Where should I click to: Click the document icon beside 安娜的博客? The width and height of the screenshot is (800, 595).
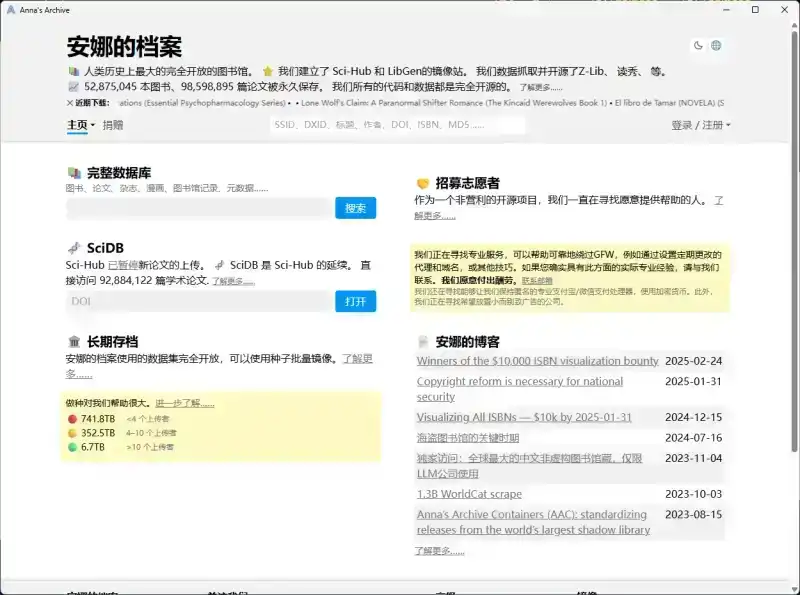click(423, 341)
